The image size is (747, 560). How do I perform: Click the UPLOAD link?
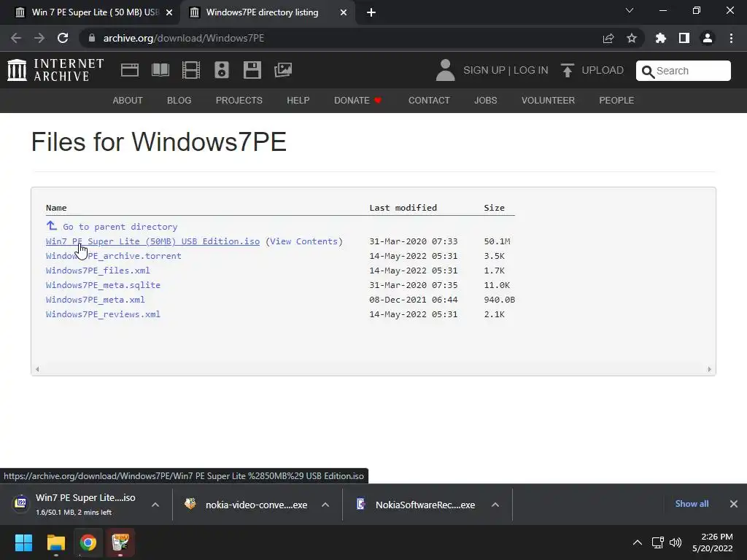(602, 70)
